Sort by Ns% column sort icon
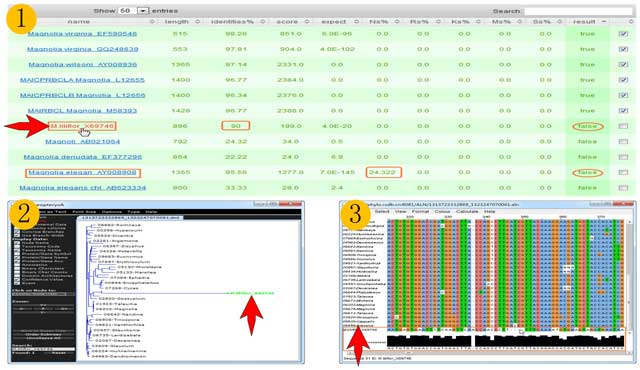 (x=397, y=22)
